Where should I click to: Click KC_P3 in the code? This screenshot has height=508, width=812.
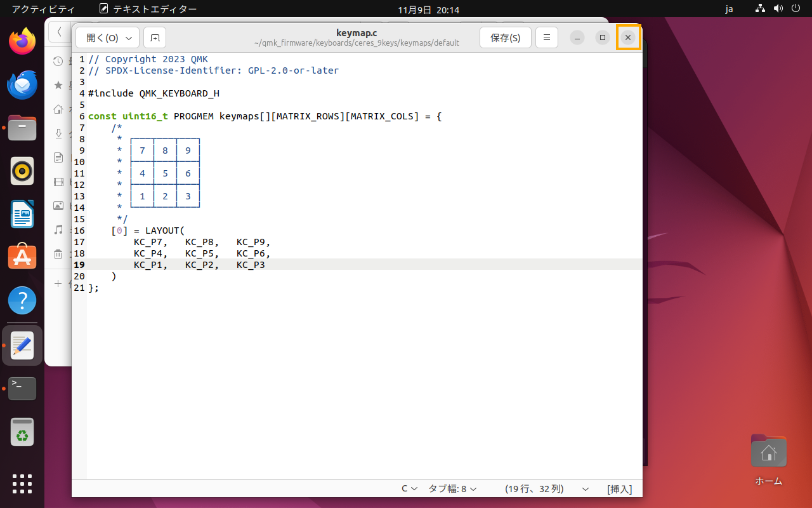tap(251, 265)
